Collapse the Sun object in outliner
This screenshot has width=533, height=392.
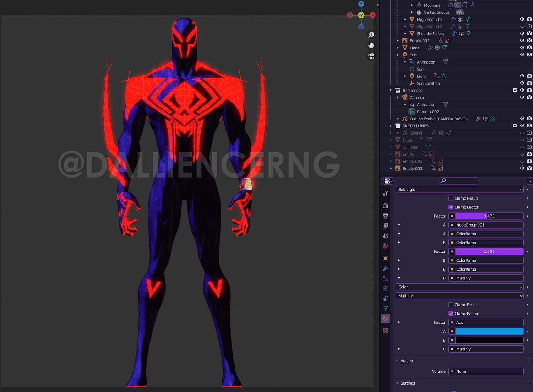pos(398,55)
